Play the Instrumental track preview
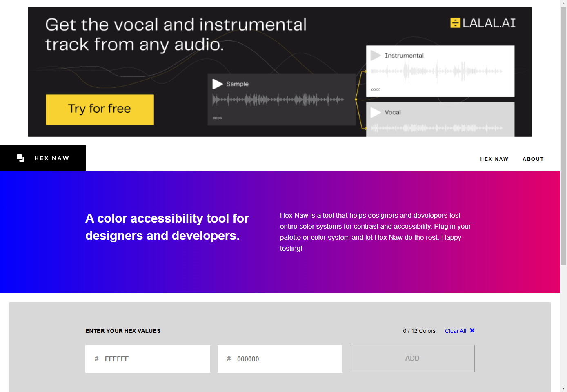 [376, 55]
